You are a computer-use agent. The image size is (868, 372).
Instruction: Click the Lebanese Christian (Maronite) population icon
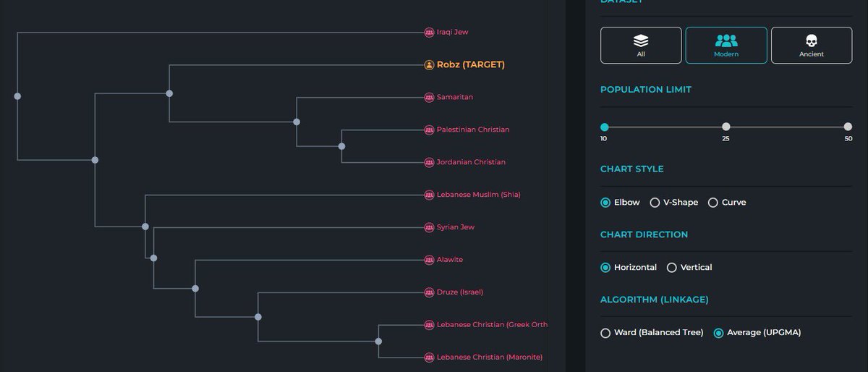coord(429,358)
